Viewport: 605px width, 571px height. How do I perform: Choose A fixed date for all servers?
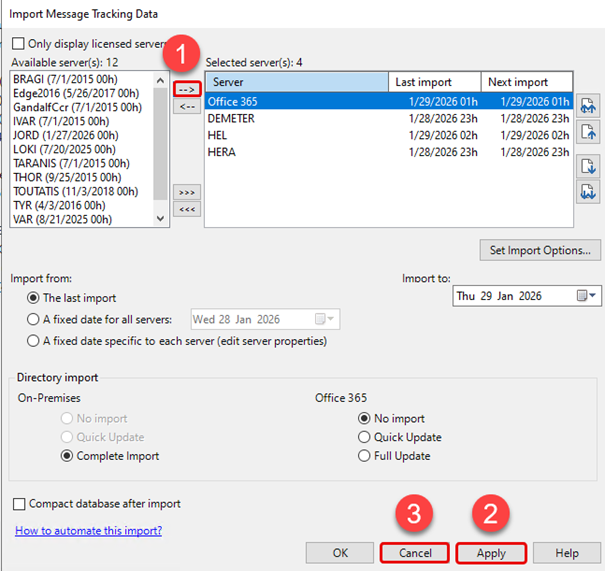33,319
